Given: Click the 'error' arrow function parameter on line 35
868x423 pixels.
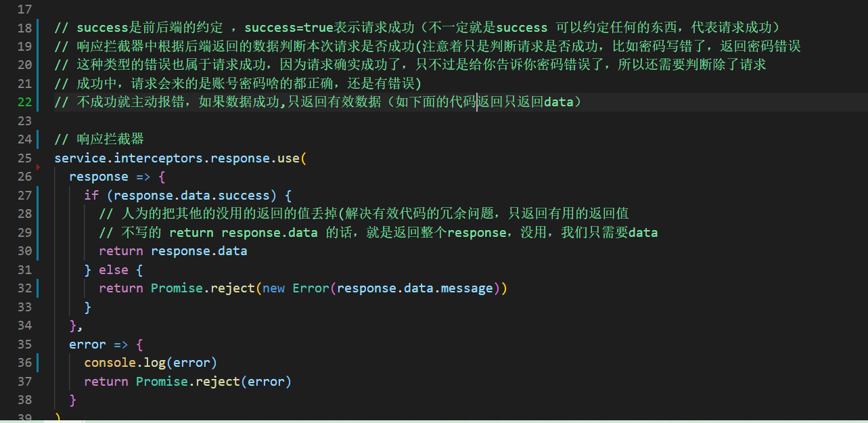Looking at the screenshot, I should tap(88, 344).
